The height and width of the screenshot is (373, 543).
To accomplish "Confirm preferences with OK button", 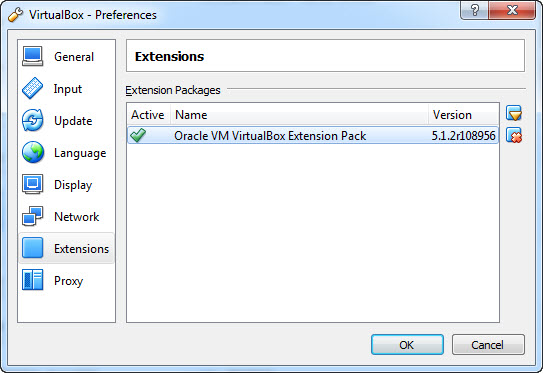I will click(407, 345).
